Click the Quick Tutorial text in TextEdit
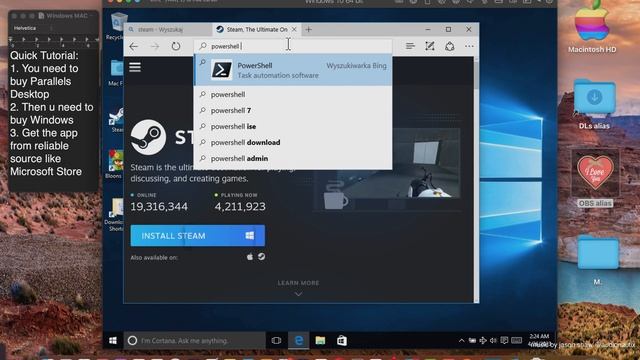 coord(44,55)
